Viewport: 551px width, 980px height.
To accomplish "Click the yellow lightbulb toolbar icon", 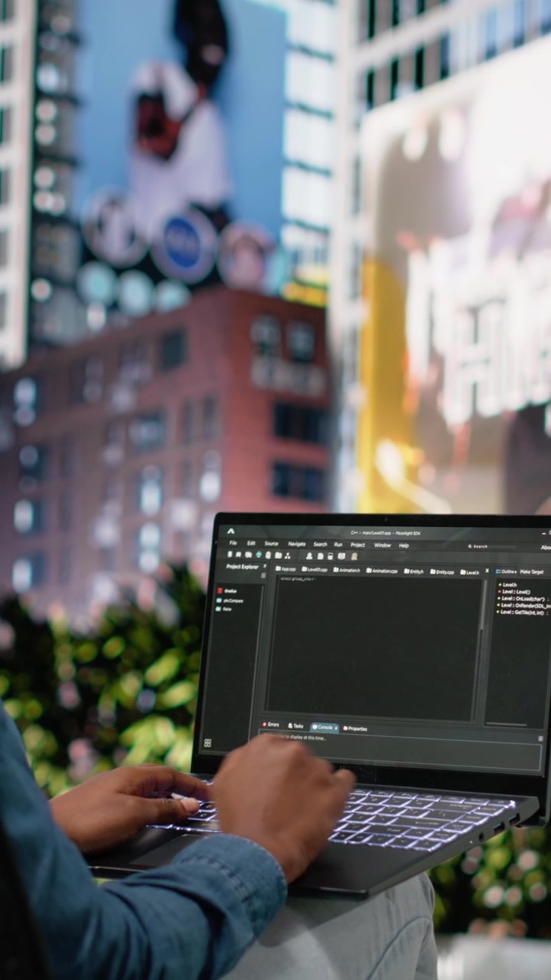I will [354, 556].
